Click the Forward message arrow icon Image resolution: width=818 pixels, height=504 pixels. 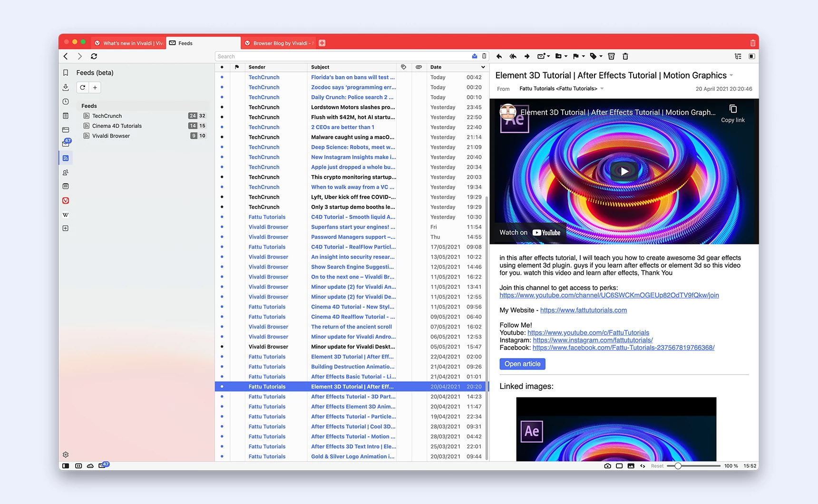pos(527,56)
